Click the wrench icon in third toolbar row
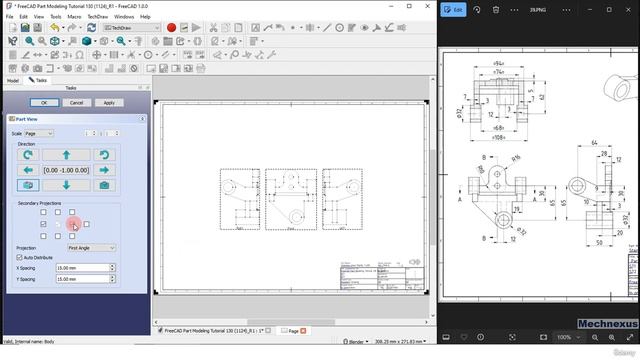 pyautogui.click(x=272, y=55)
